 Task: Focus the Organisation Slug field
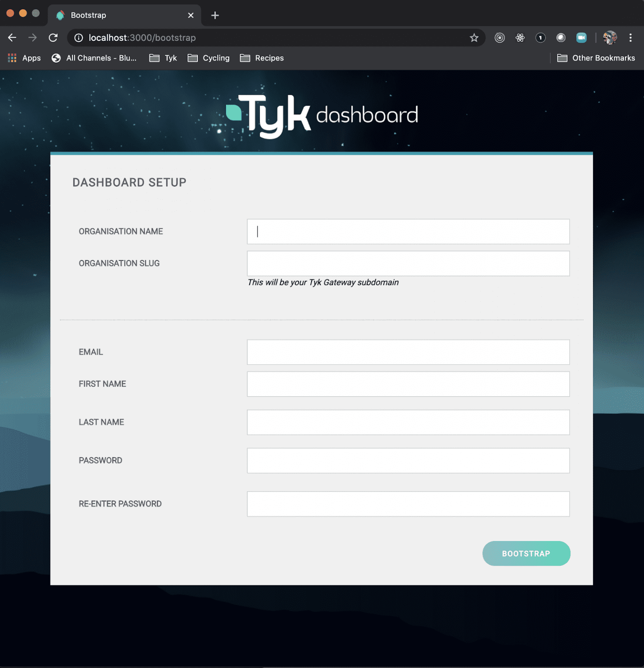tap(408, 263)
